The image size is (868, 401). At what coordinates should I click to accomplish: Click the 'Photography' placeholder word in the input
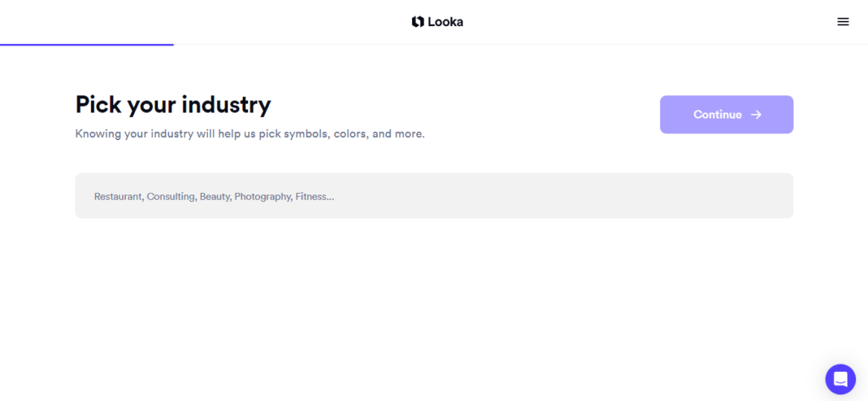pyautogui.click(x=263, y=197)
